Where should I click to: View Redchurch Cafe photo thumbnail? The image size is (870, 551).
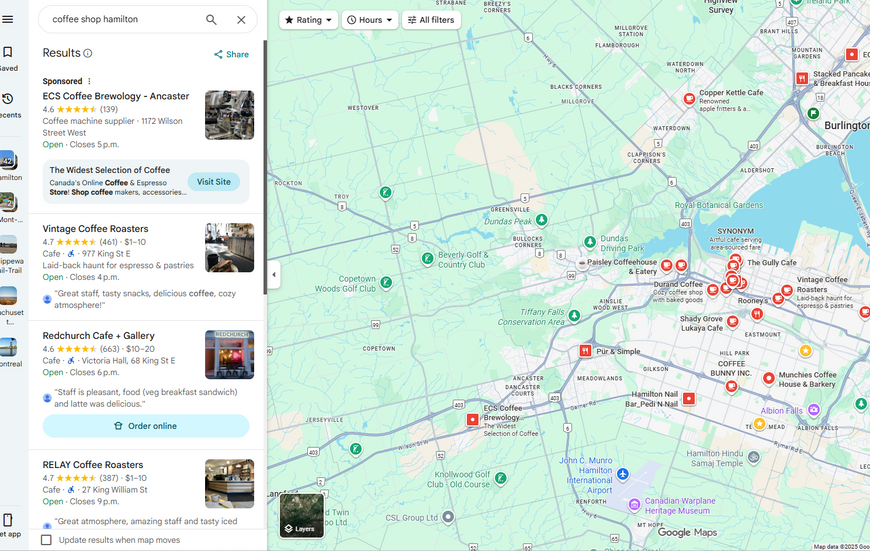click(x=230, y=355)
